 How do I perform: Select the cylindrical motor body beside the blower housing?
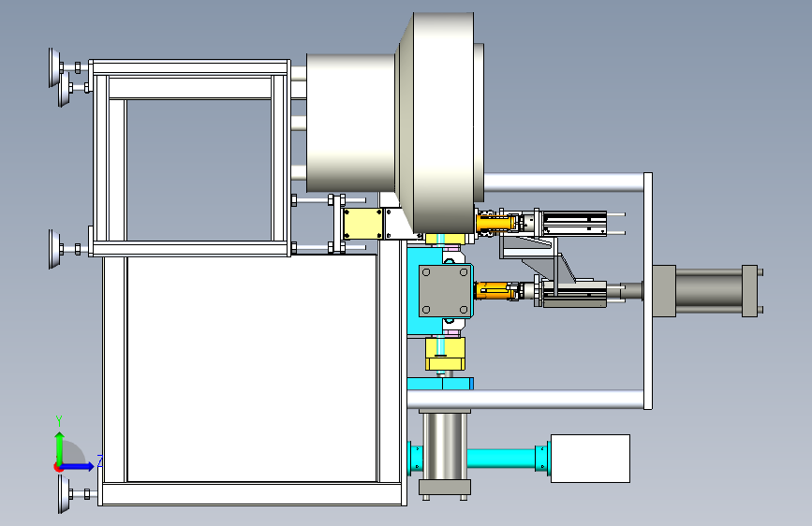(x=350, y=124)
